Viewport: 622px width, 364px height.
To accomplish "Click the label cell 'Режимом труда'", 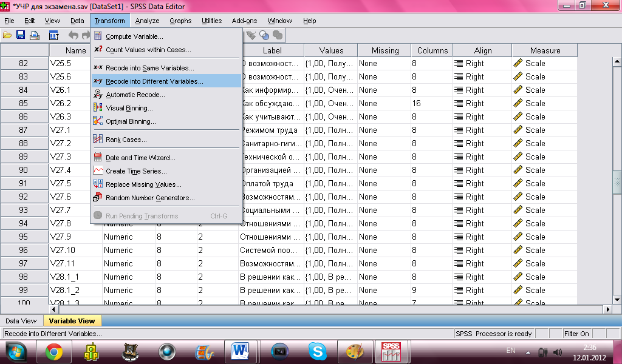I will pos(273,130).
